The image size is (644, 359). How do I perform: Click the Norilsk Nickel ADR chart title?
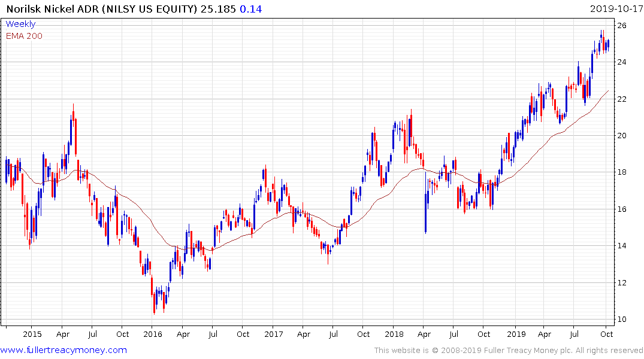point(102,9)
